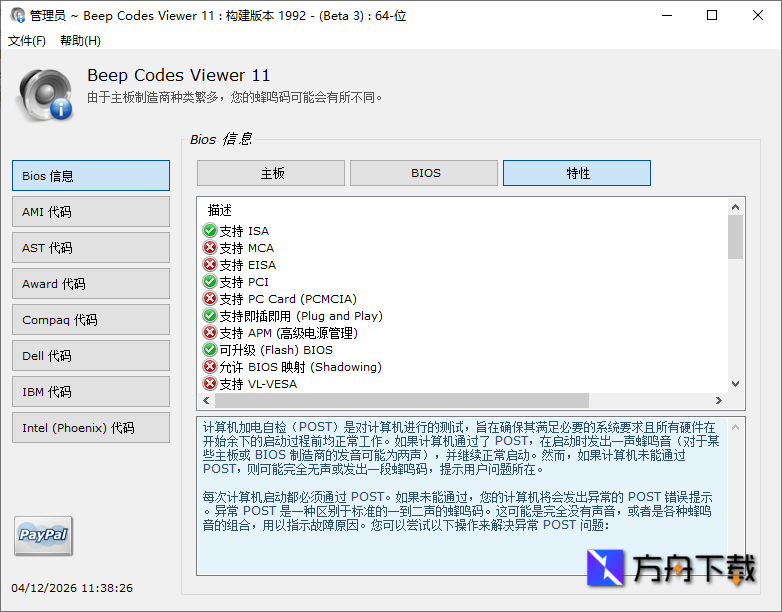Select the 支持即插即用 (Plug and Play) row
Image resolution: width=782 pixels, height=612 pixels.
pos(301,316)
